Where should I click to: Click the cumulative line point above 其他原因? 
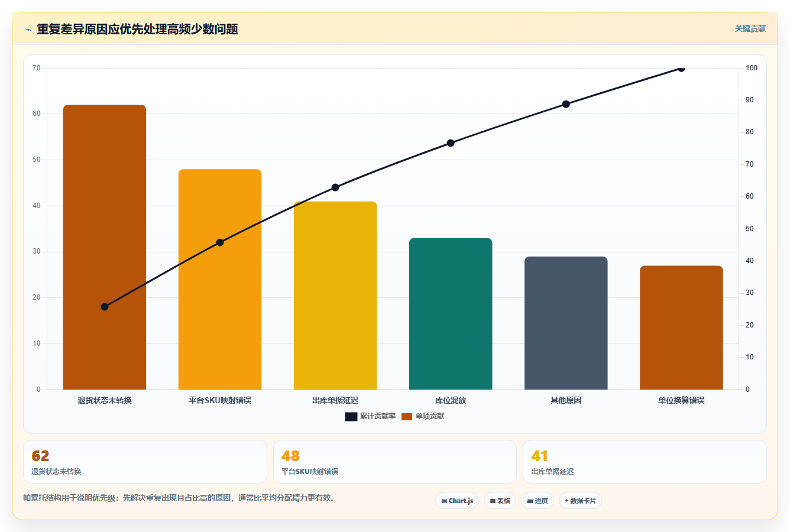tap(566, 104)
